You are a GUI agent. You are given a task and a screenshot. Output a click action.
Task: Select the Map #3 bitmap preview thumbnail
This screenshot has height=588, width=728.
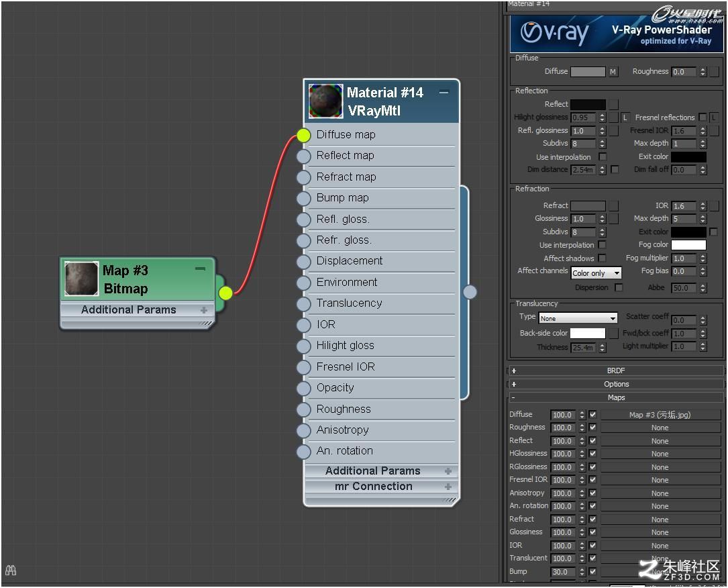tap(81, 279)
